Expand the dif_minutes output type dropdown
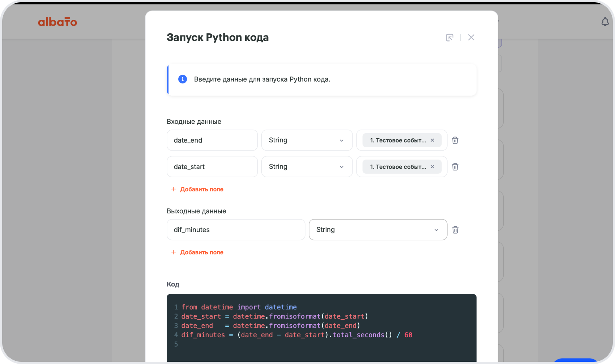The width and height of the screenshot is (615, 364). [x=378, y=230]
